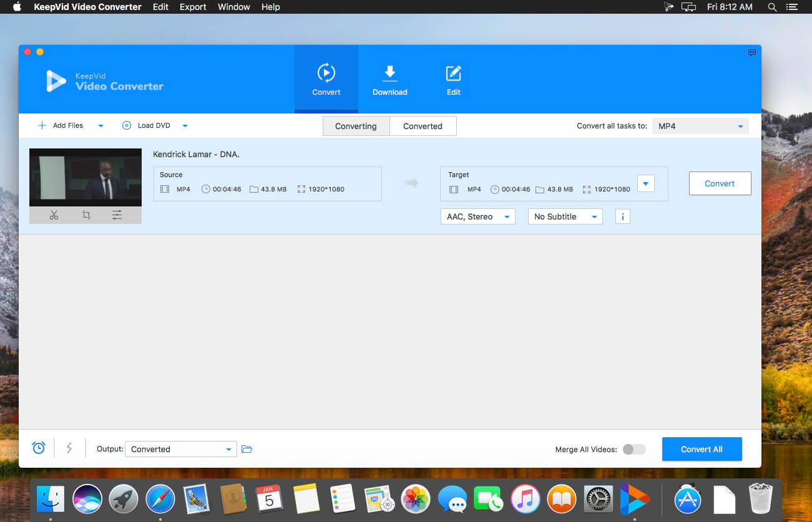This screenshot has height=522, width=812.
Task: Open the scheduler alarm clock icon
Action: 39,448
